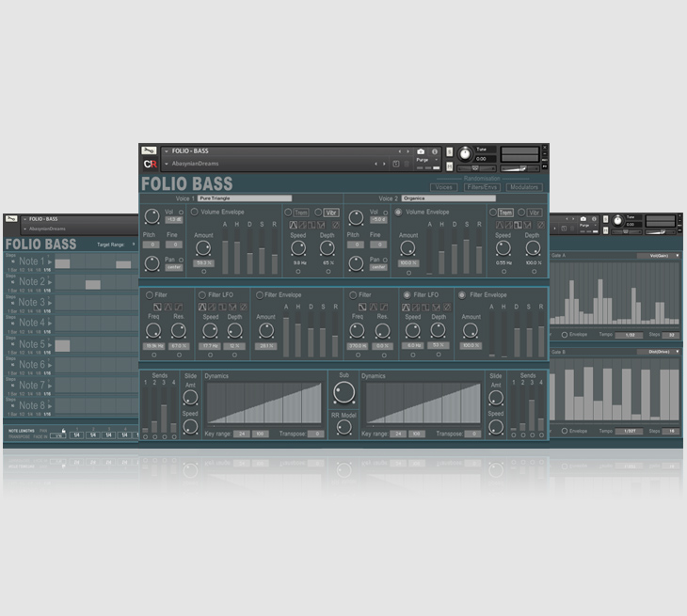Click the CR logo in the center window

coord(150,165)
